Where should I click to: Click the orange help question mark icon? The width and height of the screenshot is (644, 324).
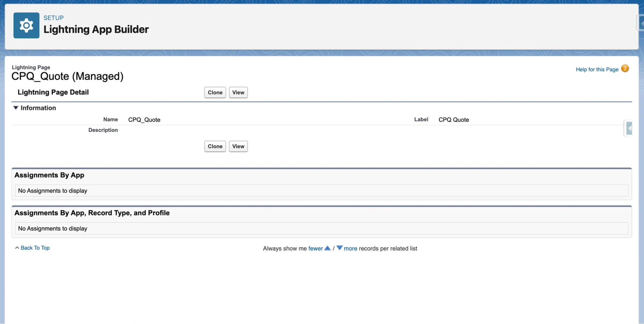[625, 68]
